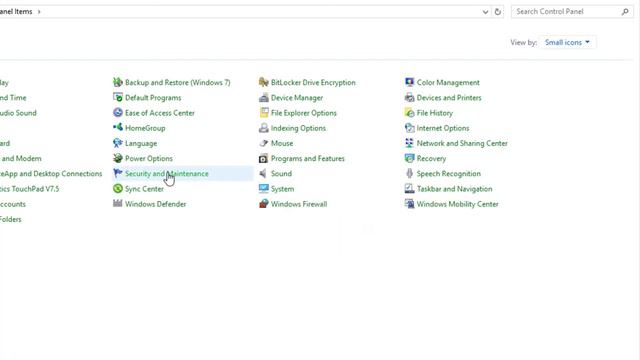Click the refresh button in address bar
Viewport: 640px width, 360px height.
[x=498, y=12]
